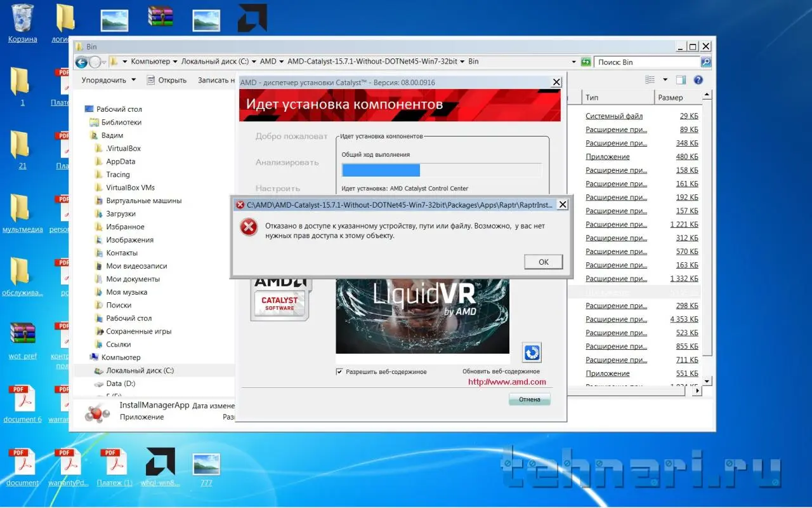Change the Explorer file view icon

point(650,80)
